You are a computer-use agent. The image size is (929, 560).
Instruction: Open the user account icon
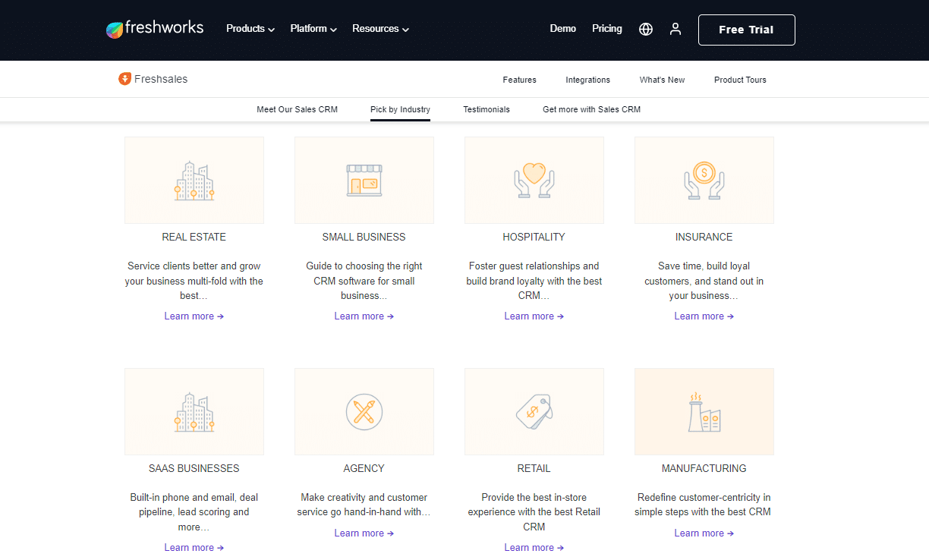click(x=675, y=29)
